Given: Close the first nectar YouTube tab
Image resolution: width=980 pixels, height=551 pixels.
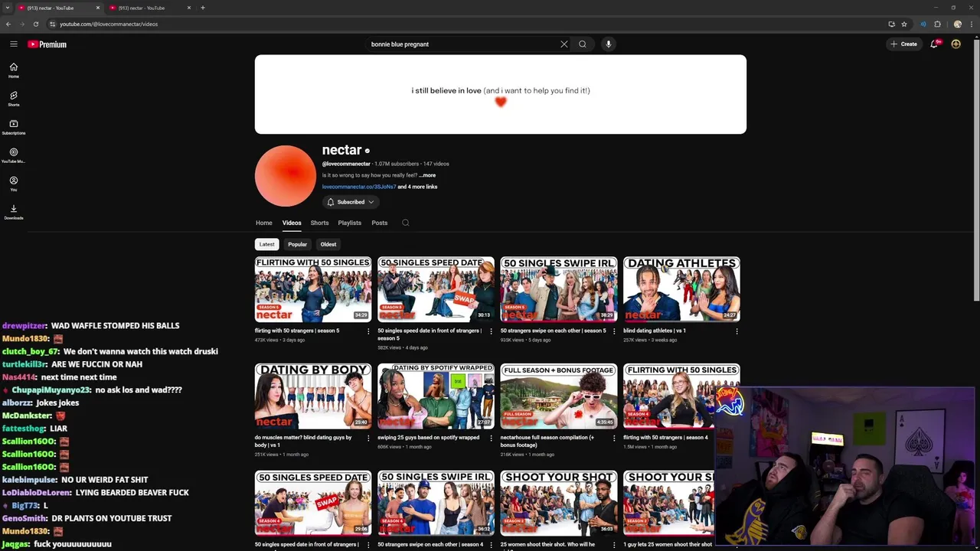Looking at the screenshot, I should click(x=97, y=8).
